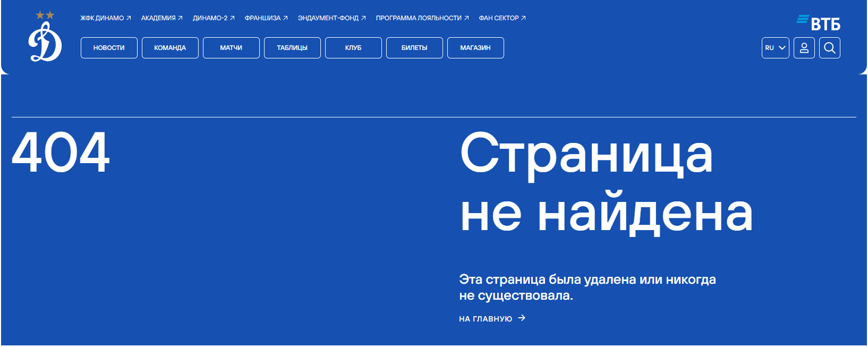Screen dimensions: 868x347
Task: Open the МАГАЗИН menu
Action: (475, 48)
